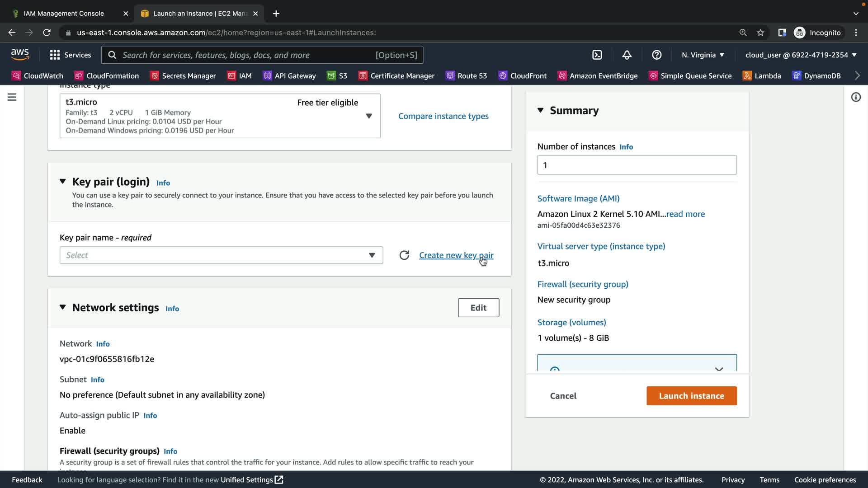Click the AWS logo home icon
Image resolution: width=868 pixels, height=488 pixels.
tap(20, 55)
